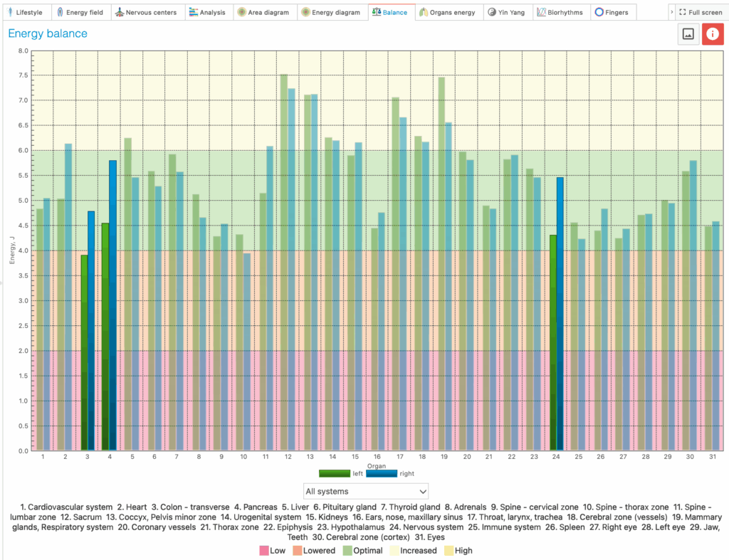Save chart using the image icon button
The width and height of the screenshot is (729, 560).
point(688,33)
